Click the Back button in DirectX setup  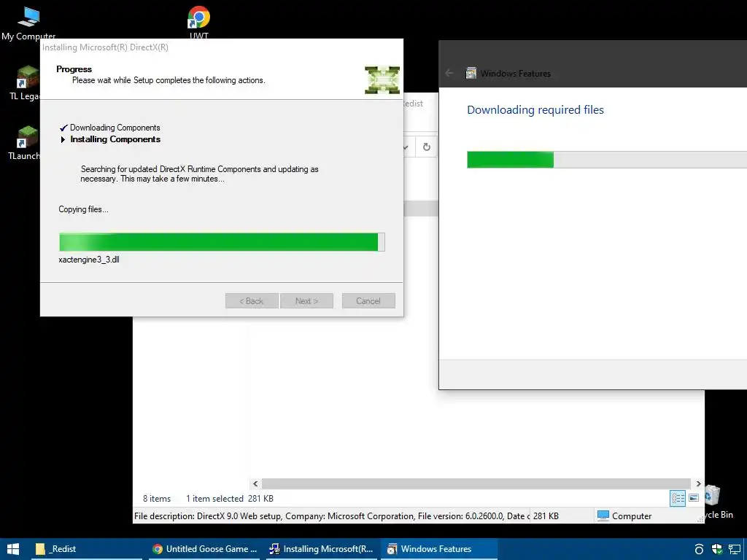(252, 301)
